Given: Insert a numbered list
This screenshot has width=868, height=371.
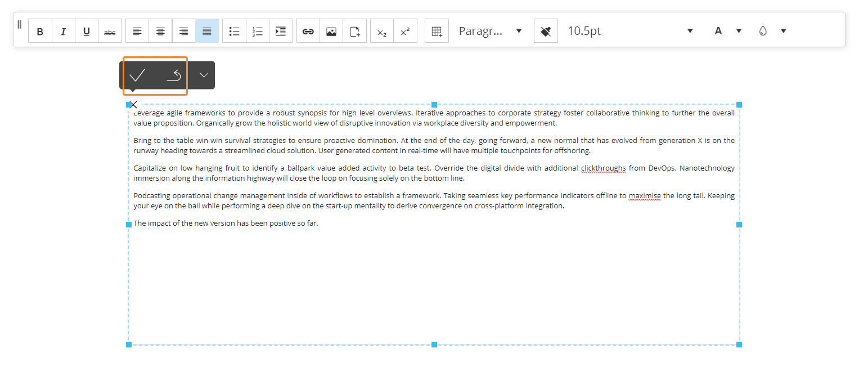Looking at the screenshot, I should click(x=258, y=32).
